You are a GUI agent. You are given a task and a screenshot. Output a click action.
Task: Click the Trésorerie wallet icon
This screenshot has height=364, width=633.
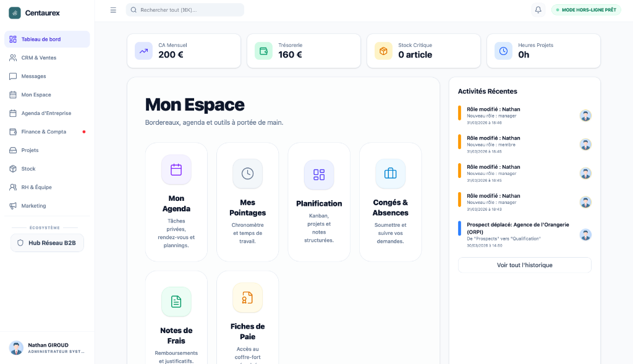(263, 51)
